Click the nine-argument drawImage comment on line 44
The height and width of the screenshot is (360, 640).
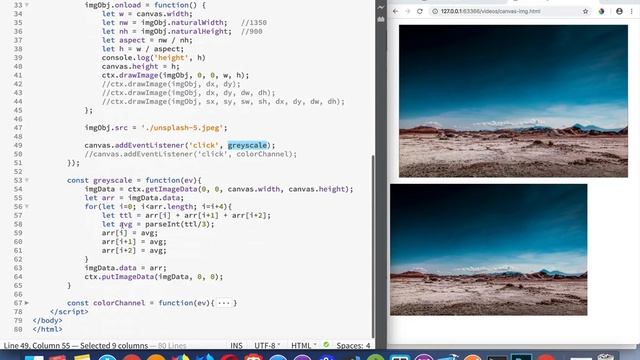[223, 101]
